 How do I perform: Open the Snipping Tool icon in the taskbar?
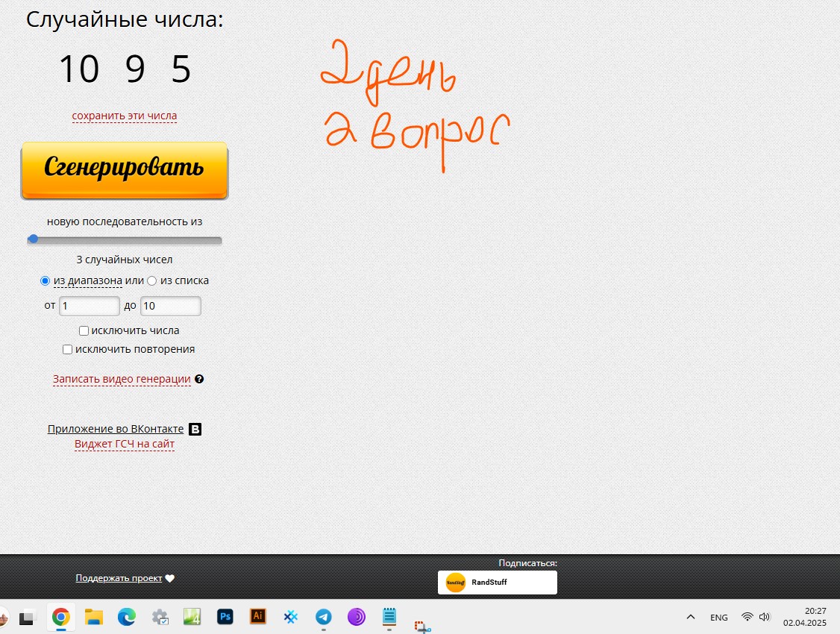coord(422,626)
